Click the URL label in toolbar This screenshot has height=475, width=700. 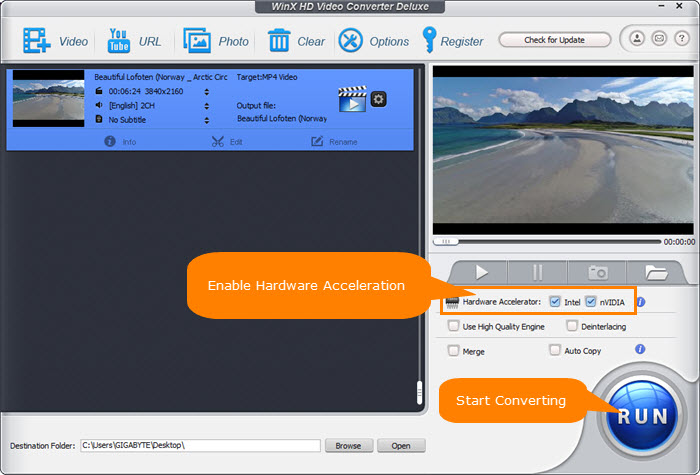tap(150, 42)
